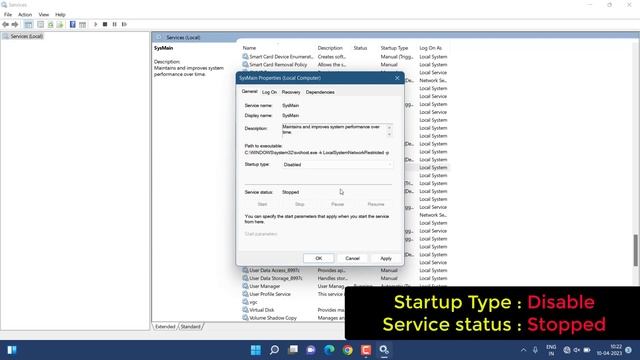Image resolution: width=640 pixels, height=360 pixels.
Task: Click the Pause Service toolbar icon
Action: click(114, 24)
